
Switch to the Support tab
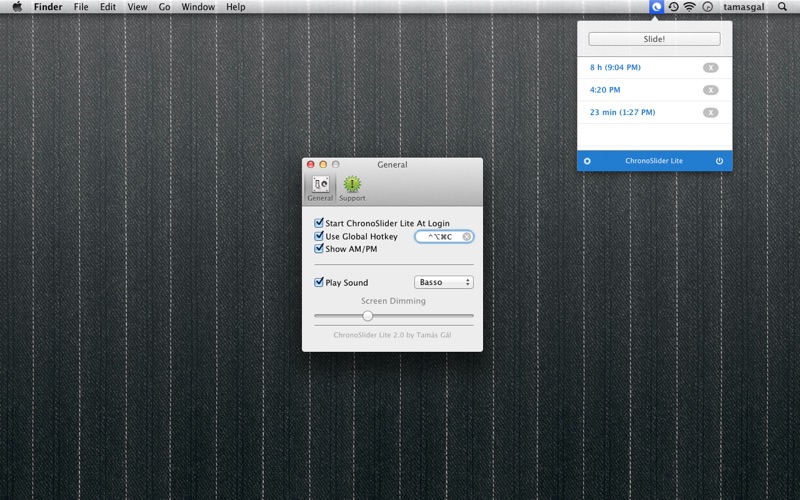click(352, 187)
